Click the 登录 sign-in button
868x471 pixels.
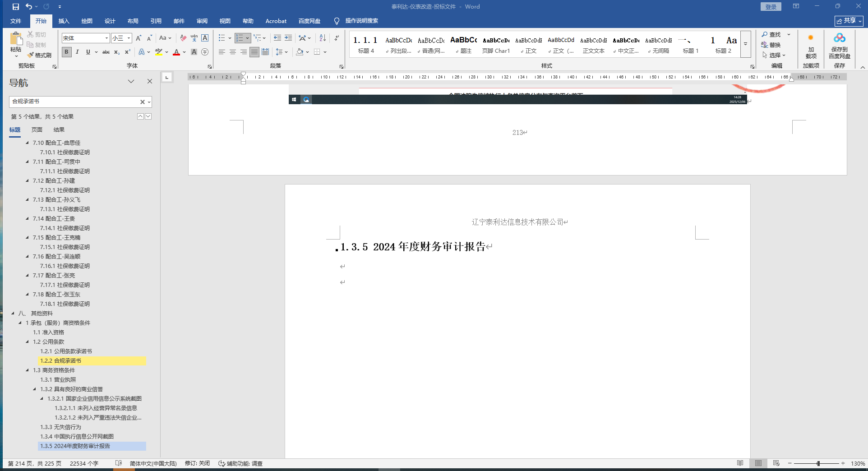(771, 7)
